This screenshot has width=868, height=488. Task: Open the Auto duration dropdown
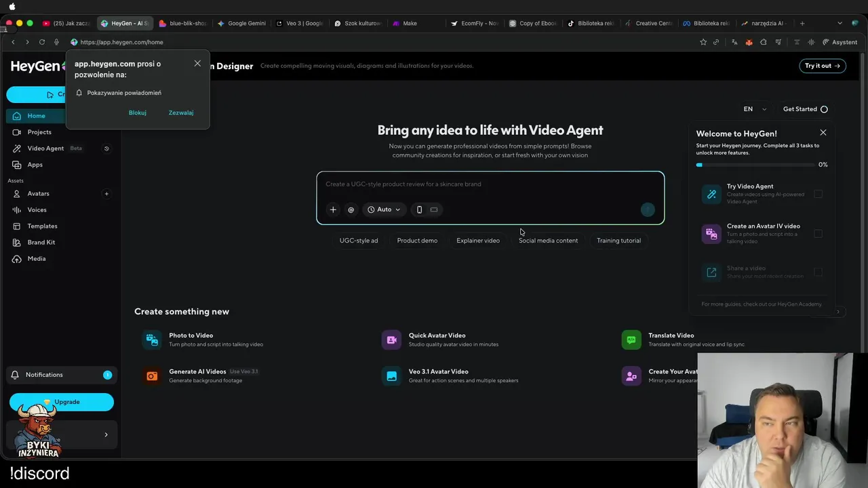click(384, 210)
